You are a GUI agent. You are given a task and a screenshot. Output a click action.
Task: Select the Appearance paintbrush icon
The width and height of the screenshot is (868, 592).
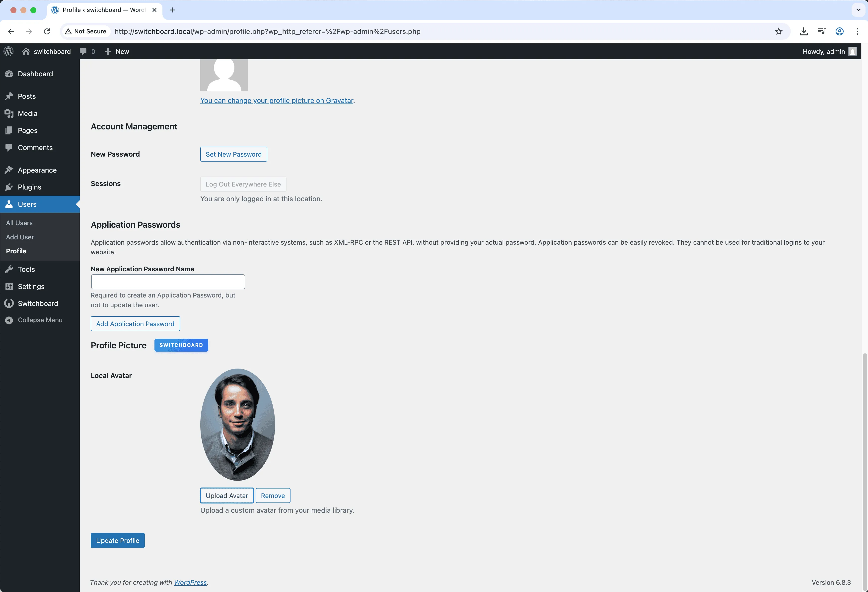[10, 170]
